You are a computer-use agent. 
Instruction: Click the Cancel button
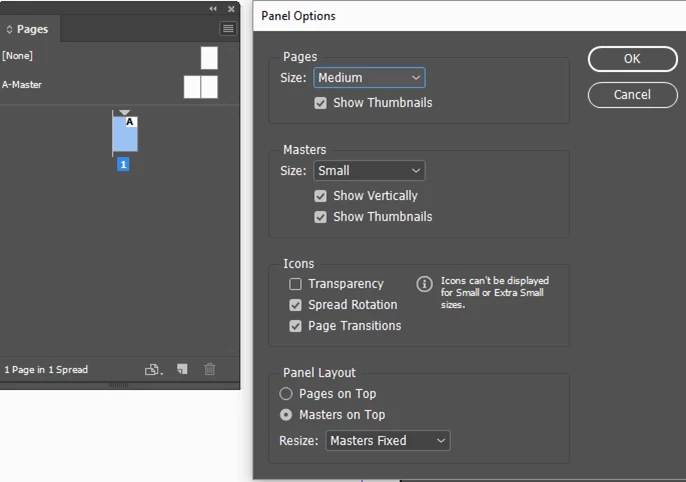tap(633, 95)
